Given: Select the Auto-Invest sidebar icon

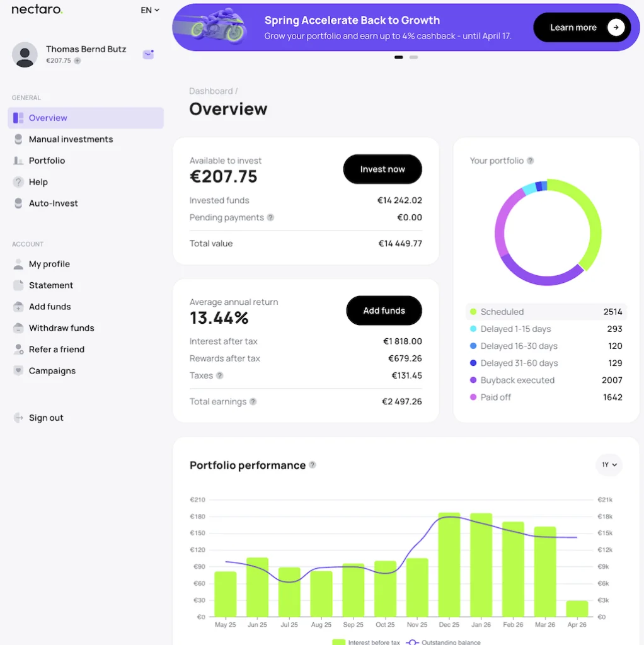Looking at the screenshot, I should [18, 203].
